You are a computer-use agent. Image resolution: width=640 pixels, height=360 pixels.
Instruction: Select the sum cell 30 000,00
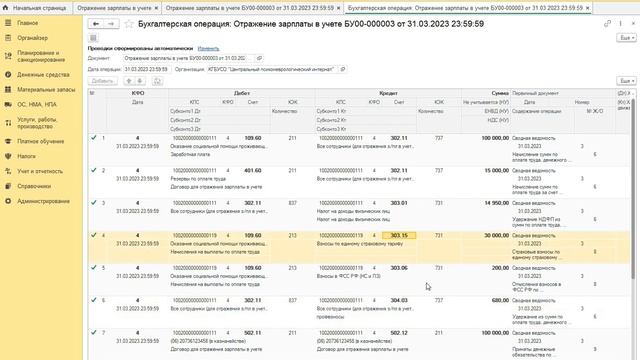coord(496,236)
